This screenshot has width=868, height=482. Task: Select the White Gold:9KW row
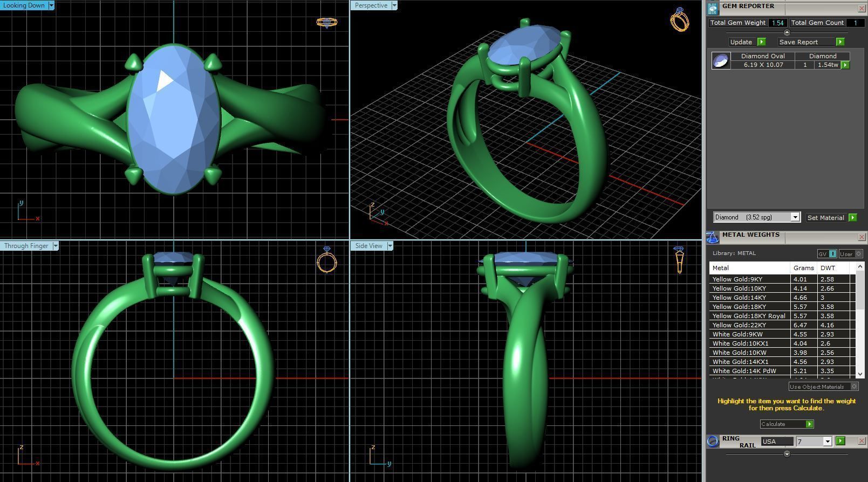782,334
